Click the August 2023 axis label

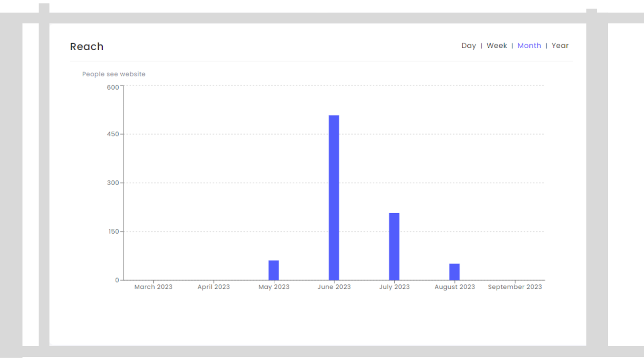tap(455, 287)
